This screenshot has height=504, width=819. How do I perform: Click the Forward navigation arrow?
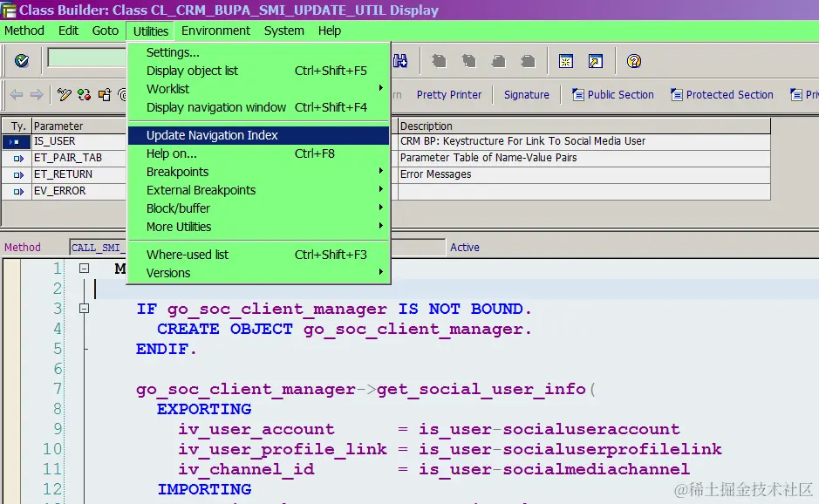37,94
